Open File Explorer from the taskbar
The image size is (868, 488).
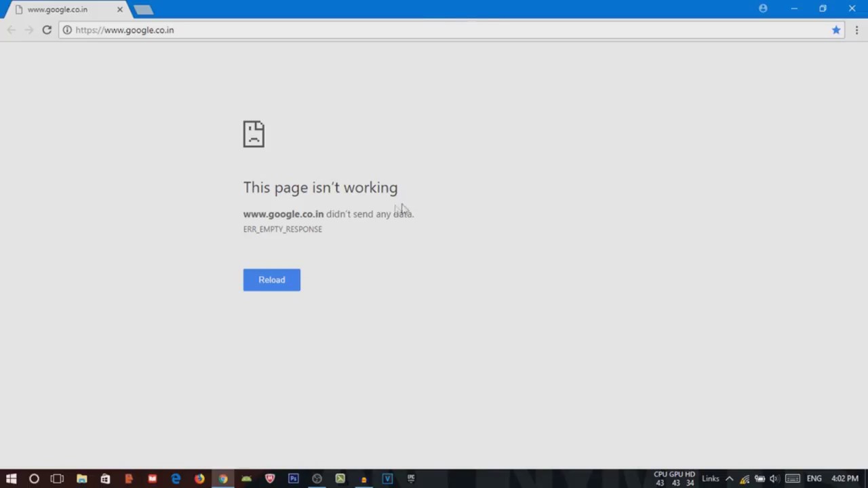pos(81,479)
